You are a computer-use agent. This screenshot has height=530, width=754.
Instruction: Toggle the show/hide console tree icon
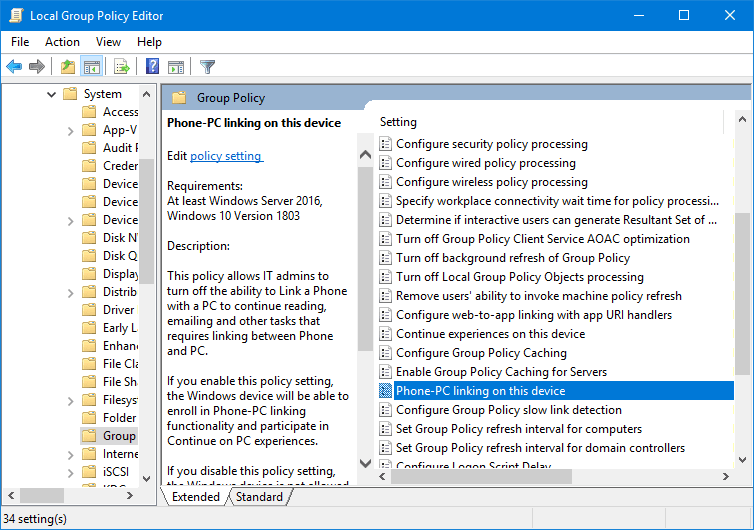pyautogui.click(x=91, y=66)
